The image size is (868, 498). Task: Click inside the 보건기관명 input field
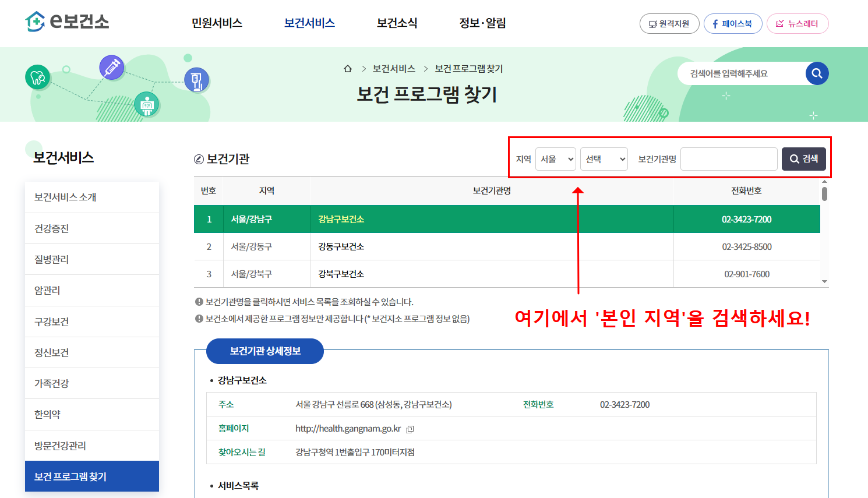[729, 158]
